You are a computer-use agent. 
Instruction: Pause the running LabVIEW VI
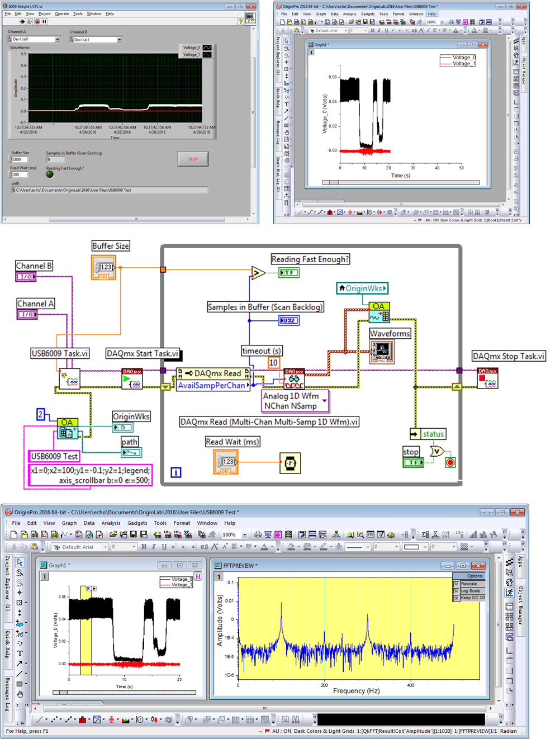click(45, 22)
